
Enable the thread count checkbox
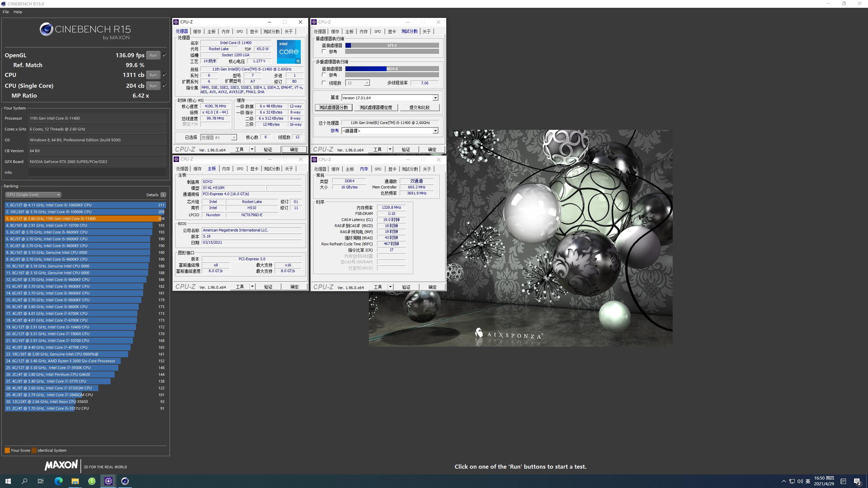[x=324, y=83]
